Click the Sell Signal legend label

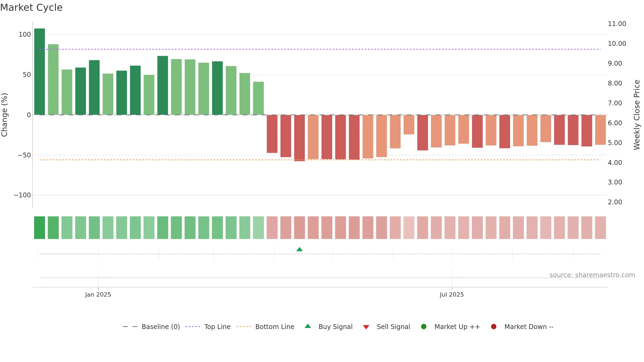click(393, 327)
